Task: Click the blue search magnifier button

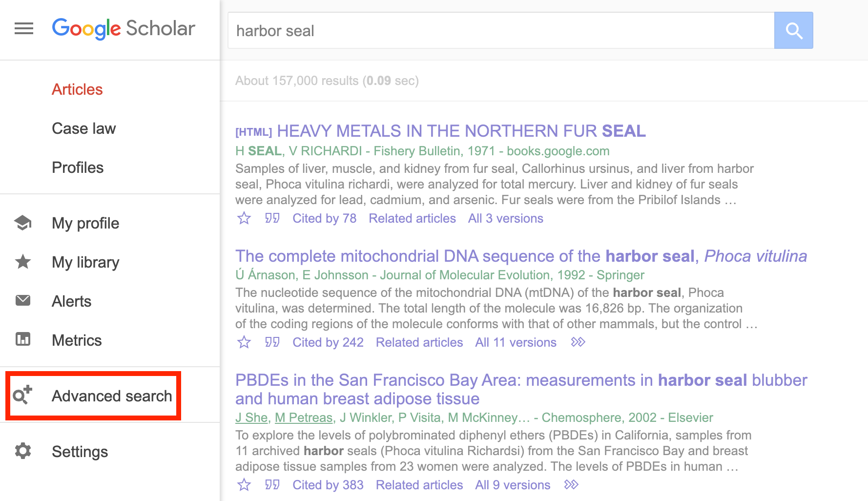Action: pyautogui.click(x=793, y=30)
